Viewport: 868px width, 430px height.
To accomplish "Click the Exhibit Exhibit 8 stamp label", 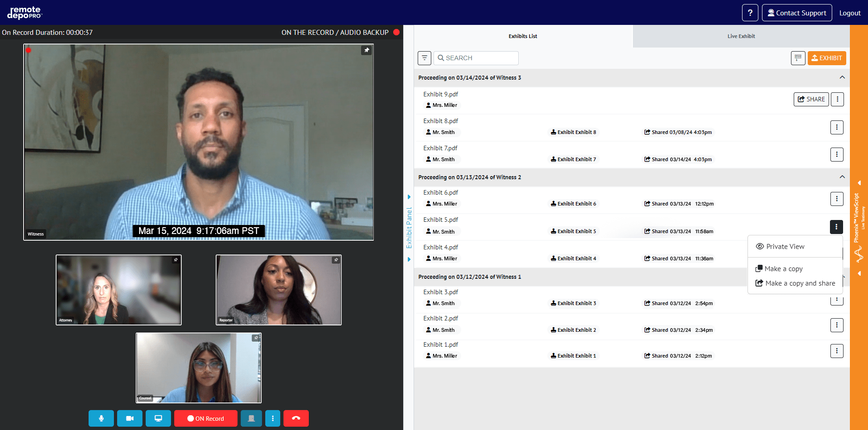I will [x=574, y=132].
